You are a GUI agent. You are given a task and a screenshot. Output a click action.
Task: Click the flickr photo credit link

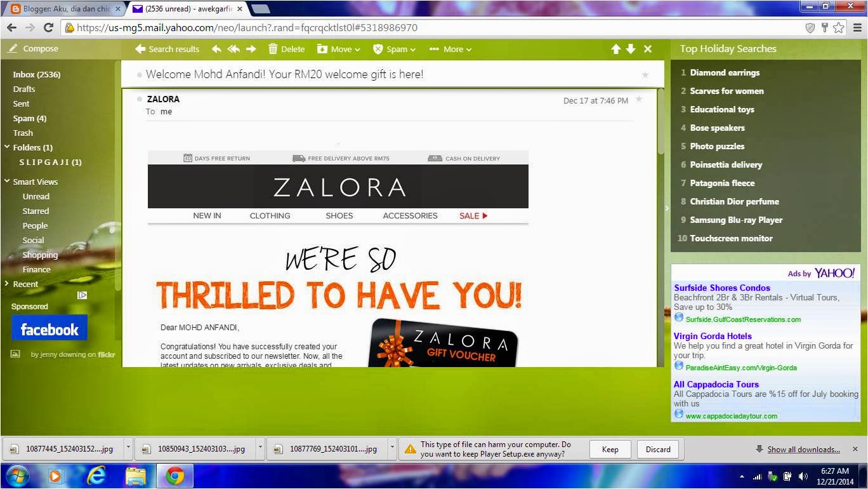point(72,354)
